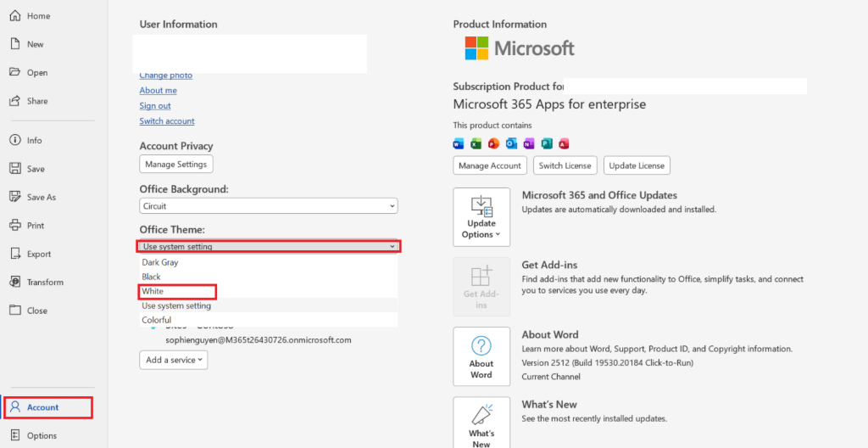
Task: Open Update Options menu button
Action: (481, 217)
